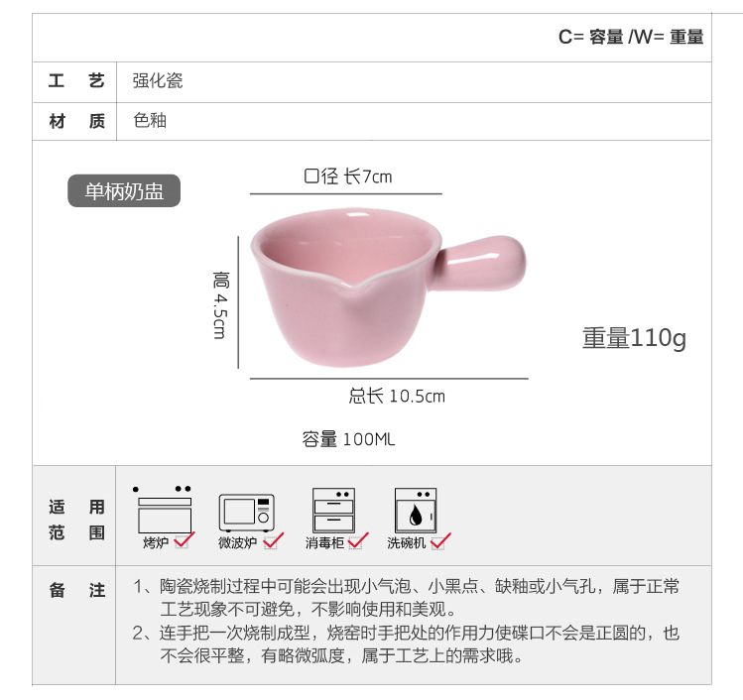Click the 容量 100ML label
743x700 pixels.
point(348,439)
